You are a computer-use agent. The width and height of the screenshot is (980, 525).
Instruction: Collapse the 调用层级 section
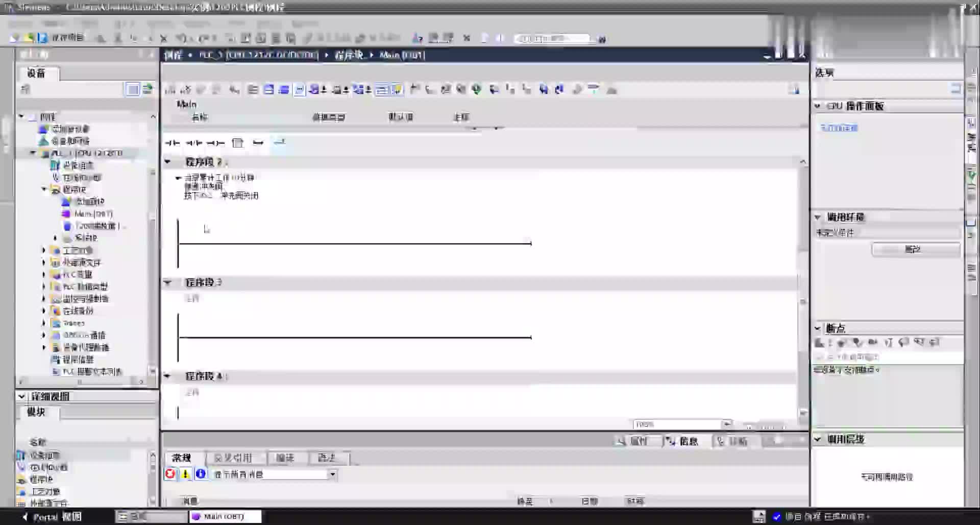(818, 439)
